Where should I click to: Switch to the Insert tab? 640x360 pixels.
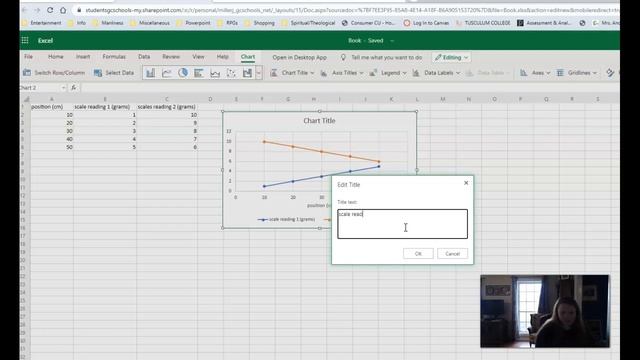coord(83,57)
